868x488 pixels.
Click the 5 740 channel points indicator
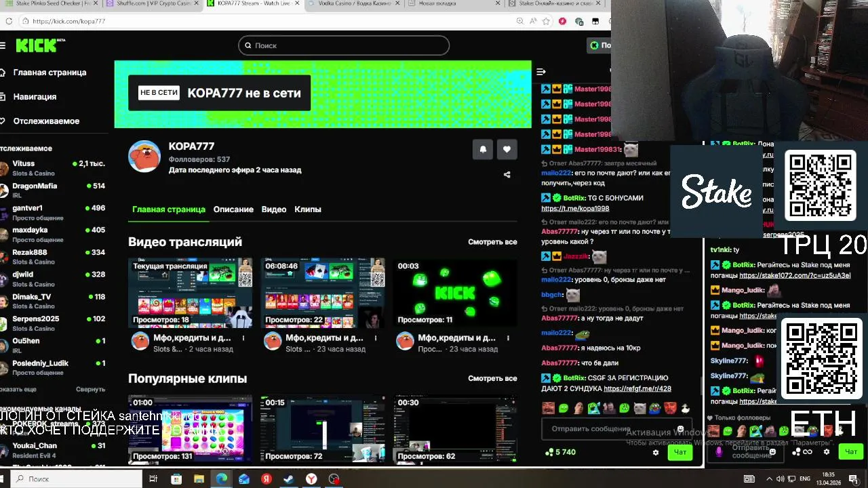[x=560, y=452]
